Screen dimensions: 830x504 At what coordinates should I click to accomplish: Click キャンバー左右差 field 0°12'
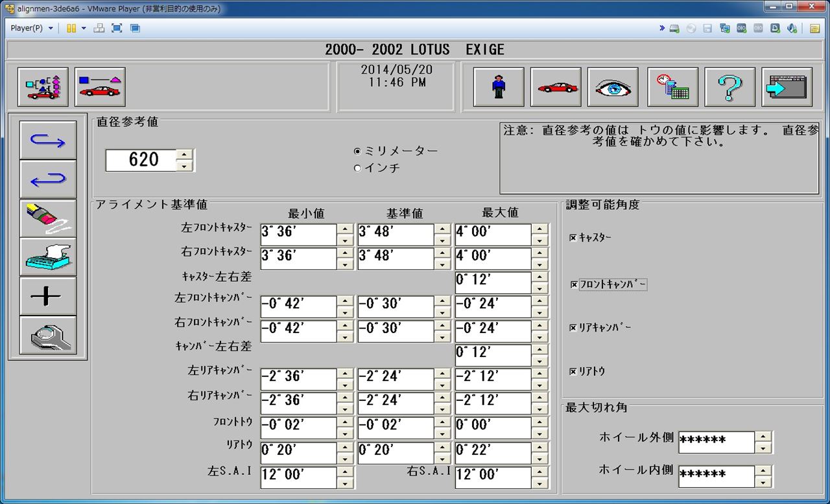point(493,355)
